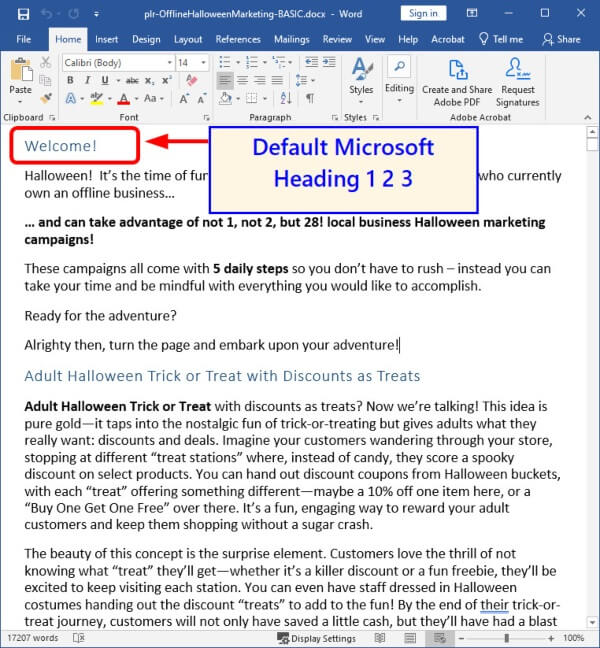Open Display Settings in status bar
Screen dimensions: 600x648
pos(317,638)
